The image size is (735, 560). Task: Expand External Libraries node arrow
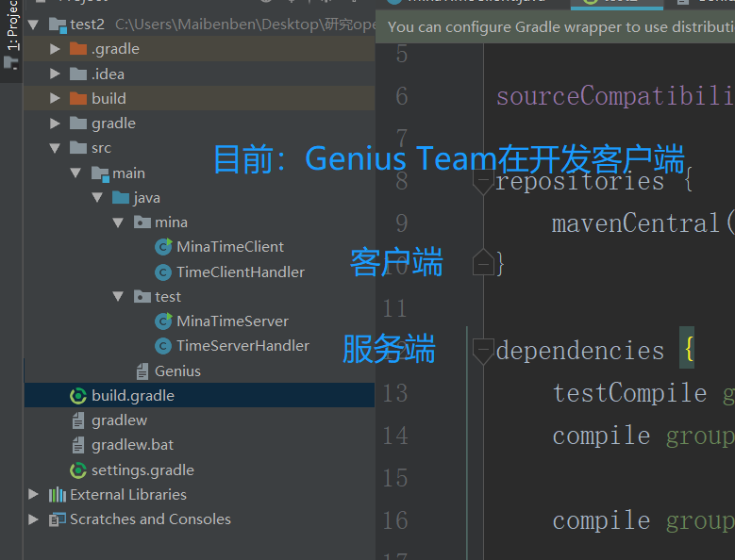(33, 494)
